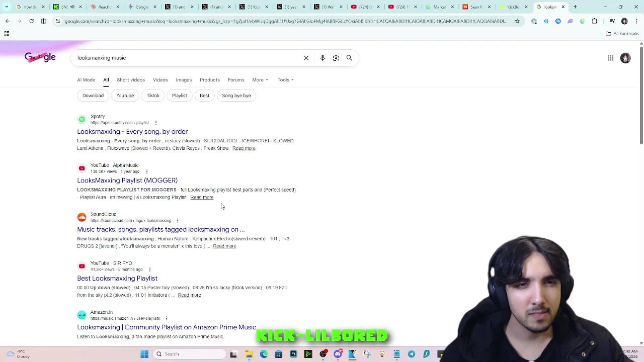This screenshot has width=644, height=362.
Task: Open the Windows Start menu
Action: point(144,354)
